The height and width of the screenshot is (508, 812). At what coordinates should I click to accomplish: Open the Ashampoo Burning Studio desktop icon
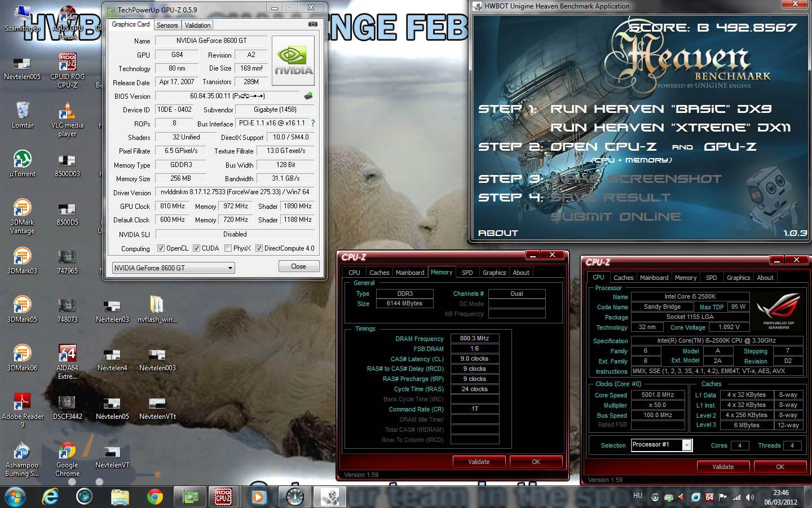click(23, 459)
